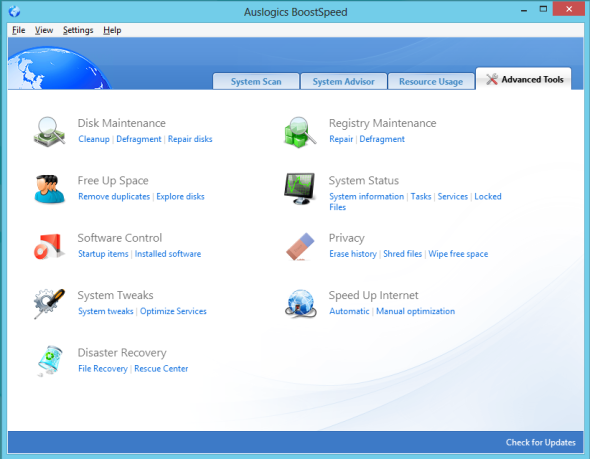The image size is (590, 459).
Task: Open the System tweaks link
Action: (106, 311)
